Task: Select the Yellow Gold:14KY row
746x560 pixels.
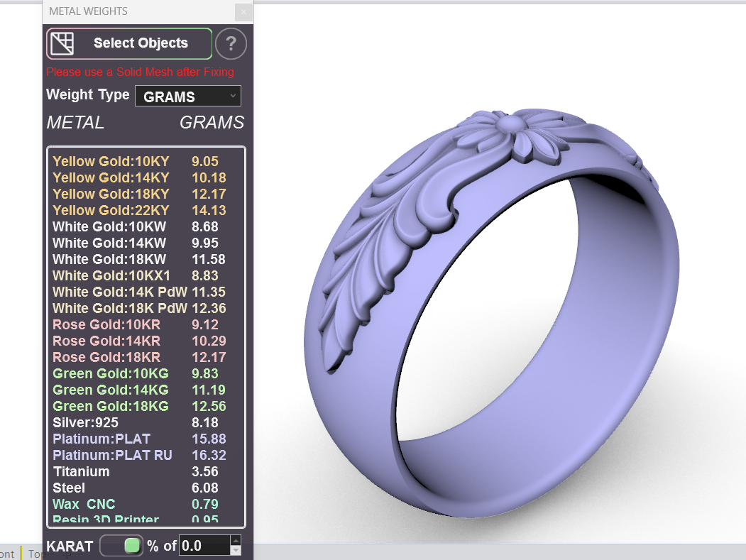Action: (x=146, y=177)
